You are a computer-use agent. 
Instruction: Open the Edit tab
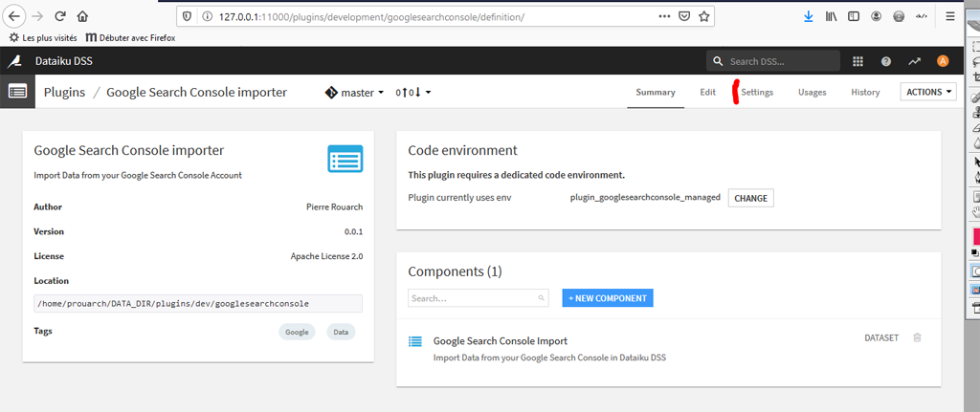(707, 93)
